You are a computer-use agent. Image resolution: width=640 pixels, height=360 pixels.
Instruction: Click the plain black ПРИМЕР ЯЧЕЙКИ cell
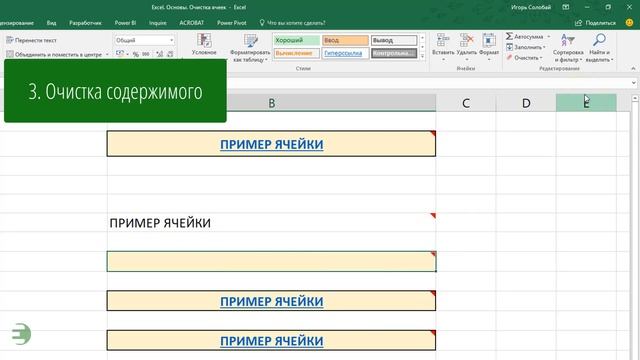tap(271, 223)
